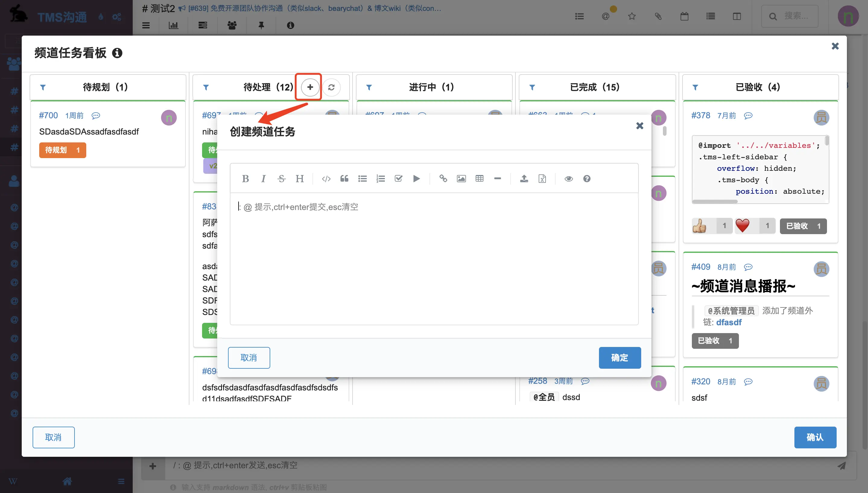Click 已验收 label on task #409
This screenshot has height=493, width=868.
(715, 341)
